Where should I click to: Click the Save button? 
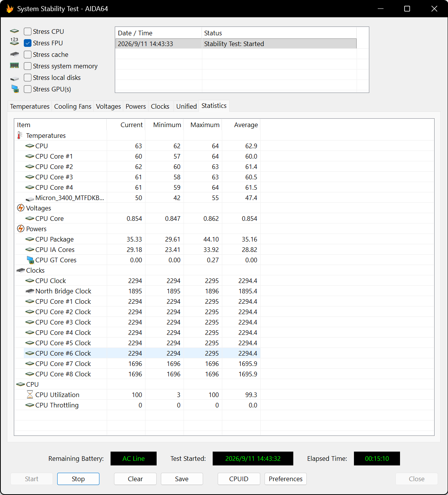(x=182, y=479)
